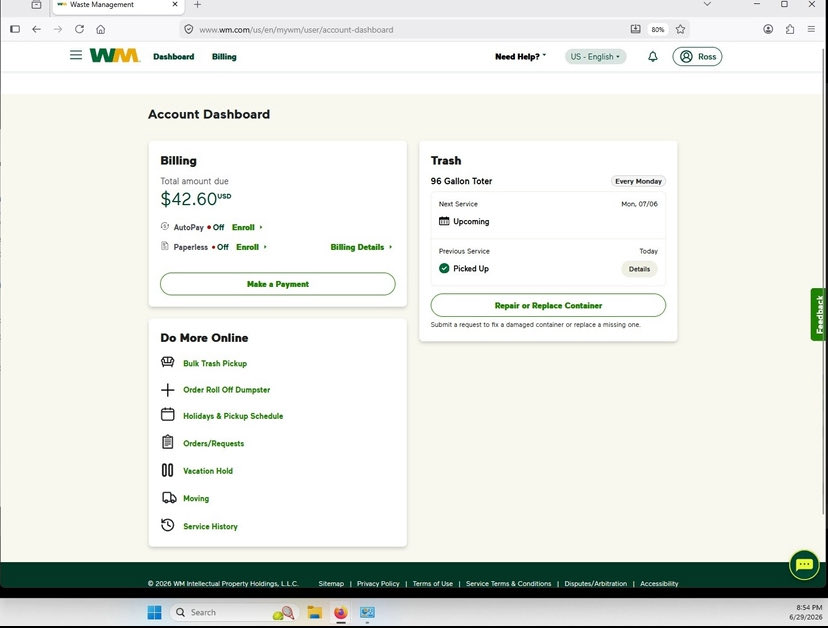Click the calendar icon for Holidays schedule
The height and width of the screenshot is (628, 828).
click(167, 415)
